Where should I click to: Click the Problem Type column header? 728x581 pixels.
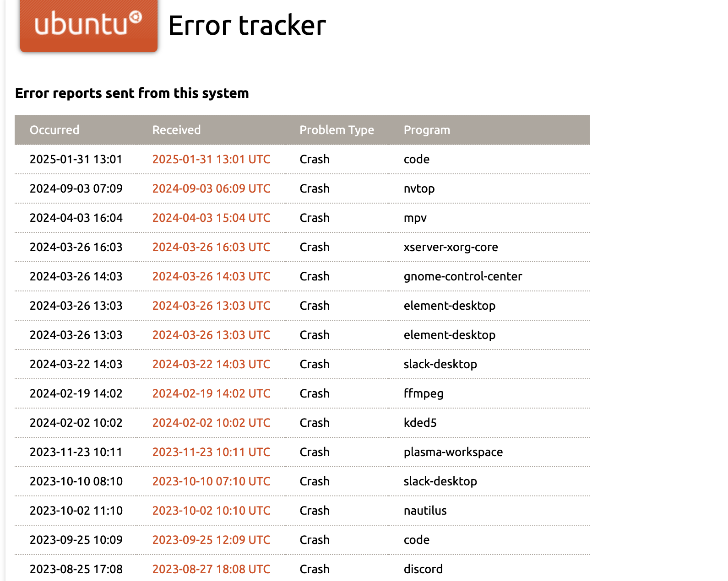coord(337,130)
